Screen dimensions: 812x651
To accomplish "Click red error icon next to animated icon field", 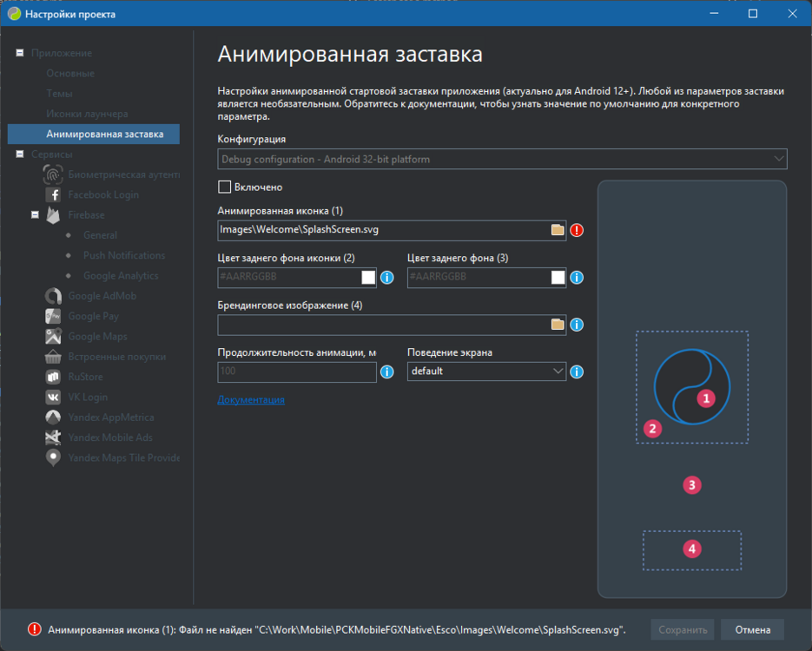I will pos(577,230).
